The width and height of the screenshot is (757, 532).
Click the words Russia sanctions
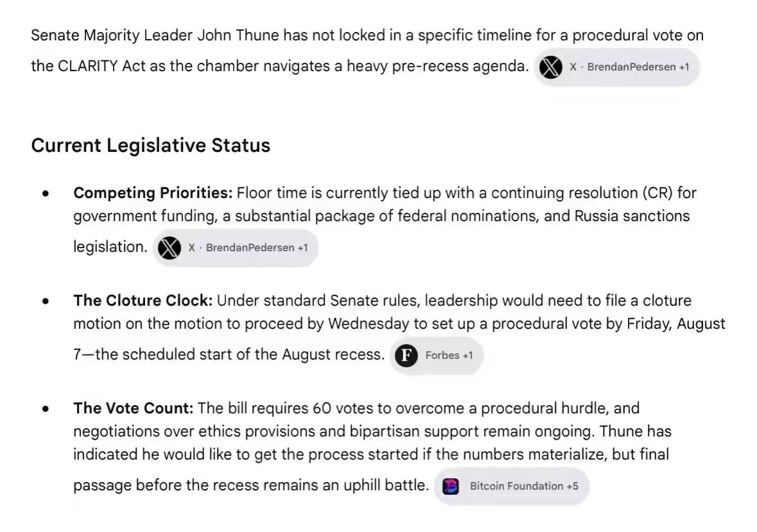point(632,216)
